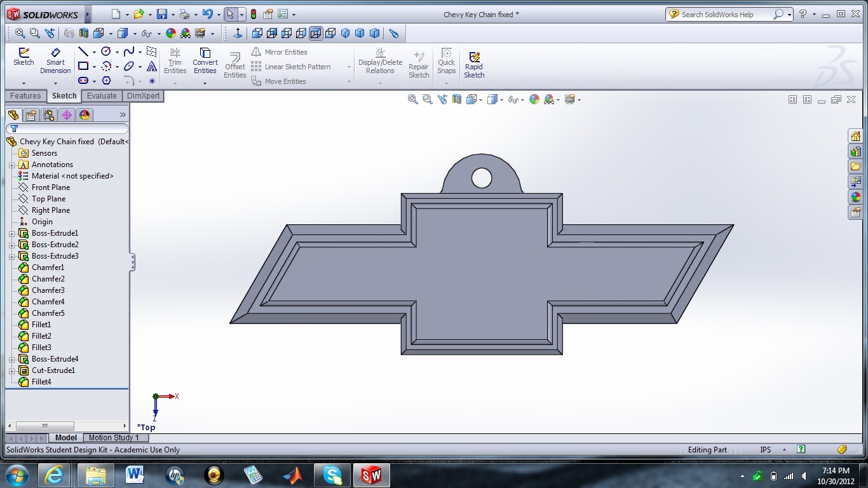
Task: Expand Boss-Extrude1 in the feature tree
Action: click(x=11, y=233)
